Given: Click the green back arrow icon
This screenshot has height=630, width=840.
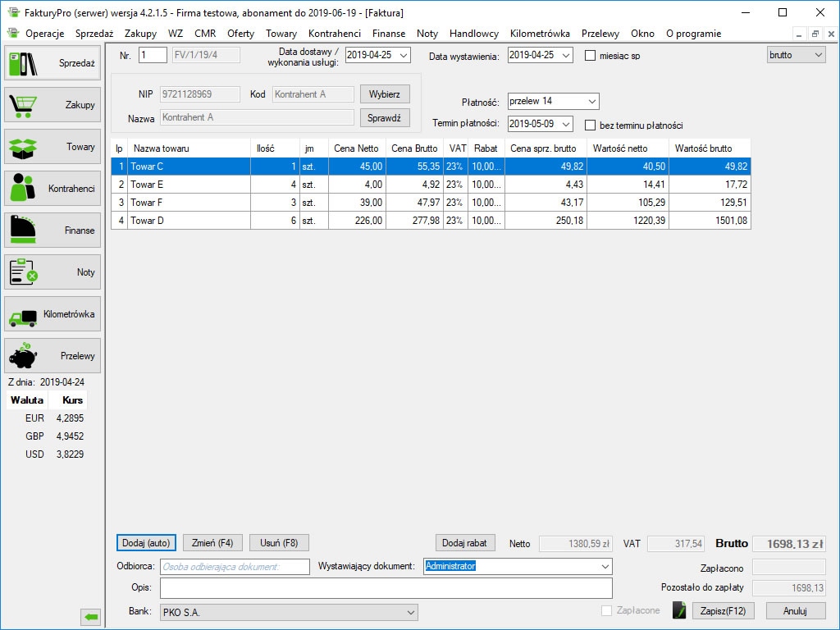Looking at the screenshot, I should pyautogui.click(x=91, y=616).
